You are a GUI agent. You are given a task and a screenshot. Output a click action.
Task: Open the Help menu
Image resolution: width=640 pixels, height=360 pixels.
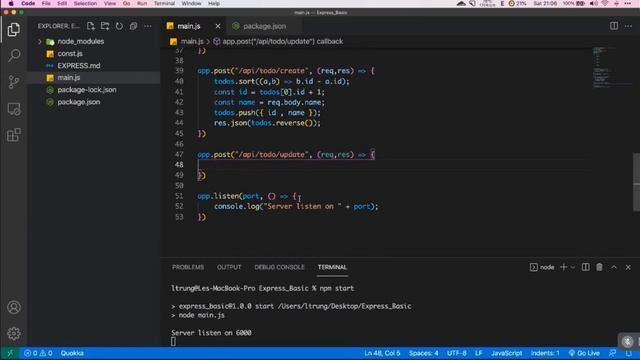[214, 3]
